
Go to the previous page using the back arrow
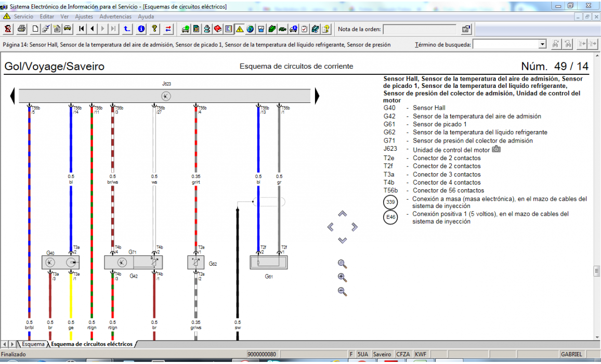(x=92, y=29)
